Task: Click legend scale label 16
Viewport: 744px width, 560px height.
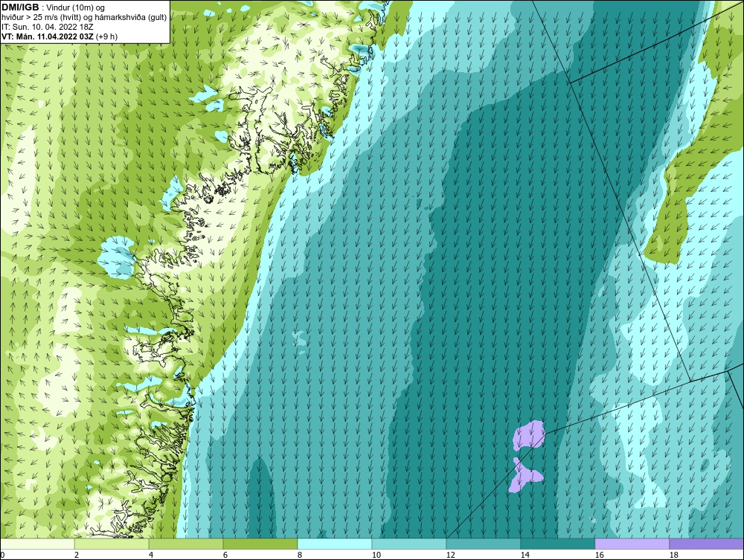Action: (599, 555)
